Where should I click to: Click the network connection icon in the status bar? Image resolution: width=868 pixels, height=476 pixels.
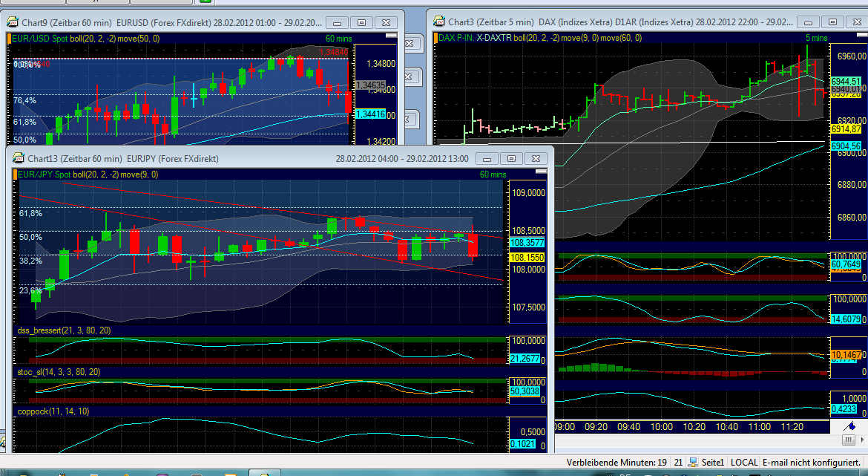[694, 462]
